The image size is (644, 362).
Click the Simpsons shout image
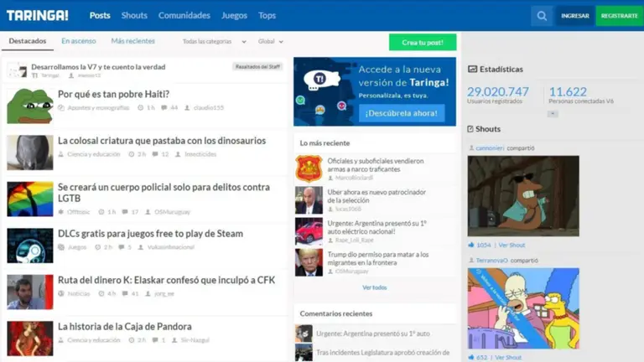(523, 308)
